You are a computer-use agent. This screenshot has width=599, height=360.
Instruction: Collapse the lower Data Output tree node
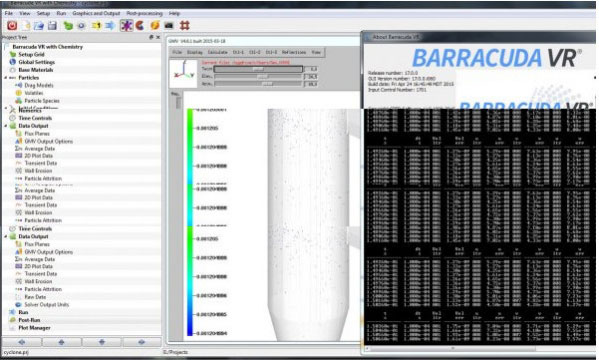pos(5,237)
